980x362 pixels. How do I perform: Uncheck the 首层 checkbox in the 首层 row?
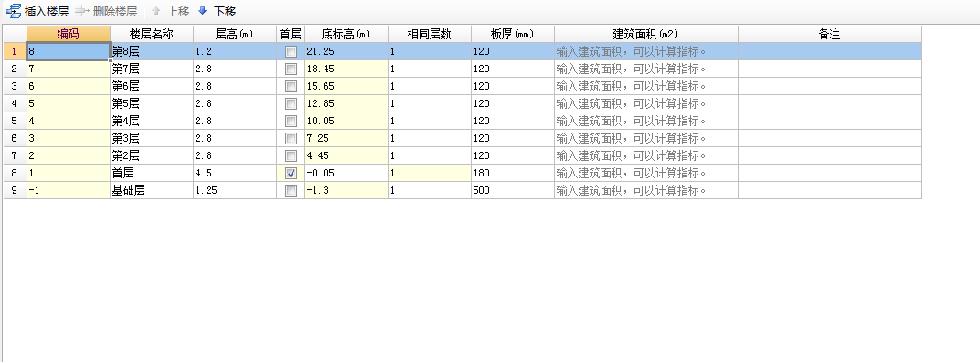tap(291, 173)
